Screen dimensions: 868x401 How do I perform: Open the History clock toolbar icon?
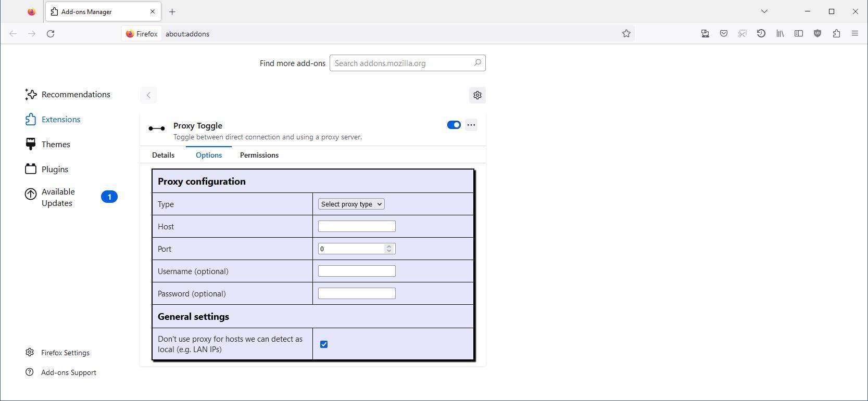coord(761,34)
